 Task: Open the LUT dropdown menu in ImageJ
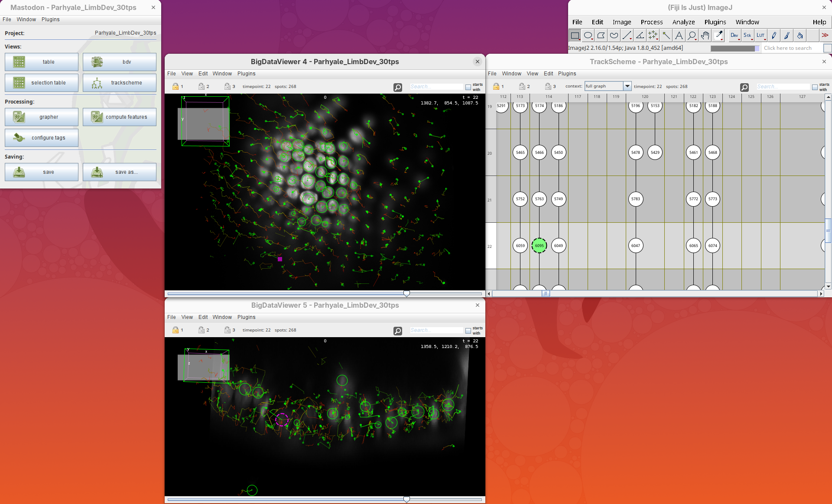click(761, 36)
